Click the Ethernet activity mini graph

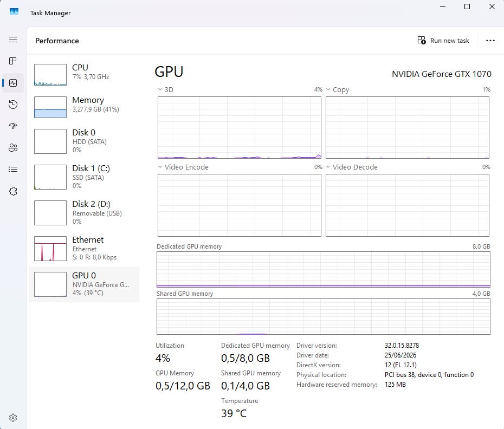tap(50, 249)
